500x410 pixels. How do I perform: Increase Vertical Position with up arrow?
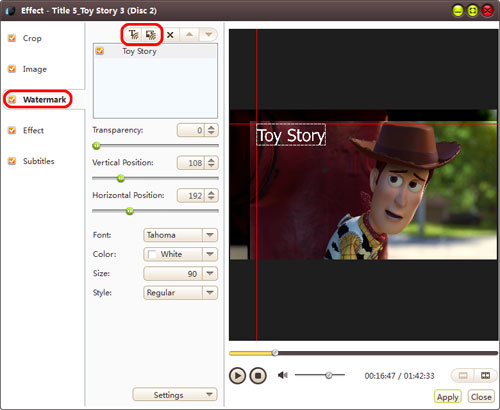coord(211,160)
